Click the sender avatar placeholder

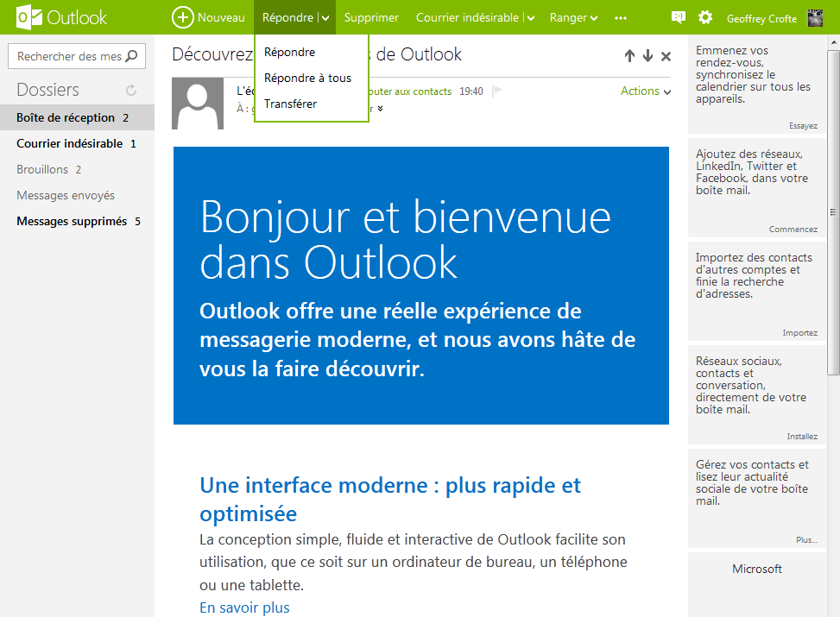click(198, 104)
